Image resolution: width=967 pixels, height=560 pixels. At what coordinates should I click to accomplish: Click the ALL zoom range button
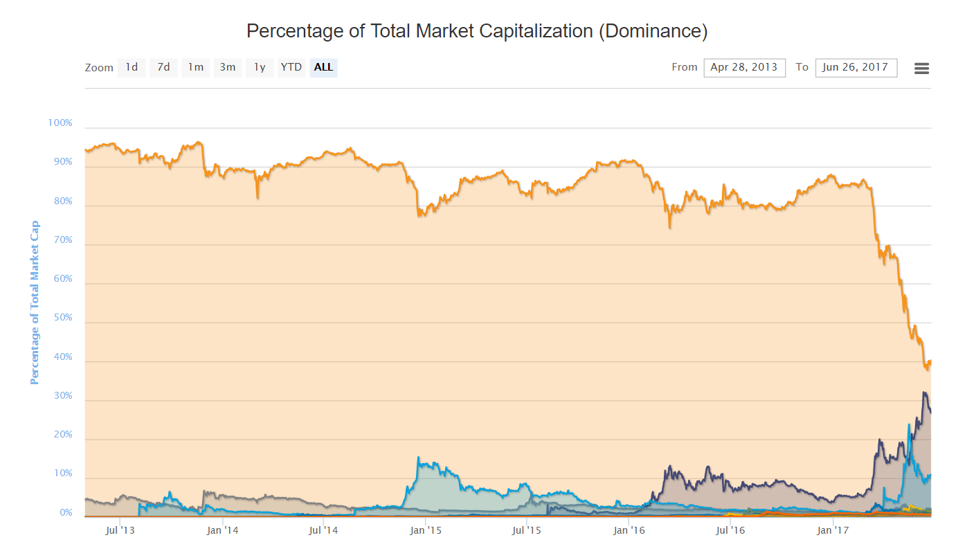tap(323, 67)
